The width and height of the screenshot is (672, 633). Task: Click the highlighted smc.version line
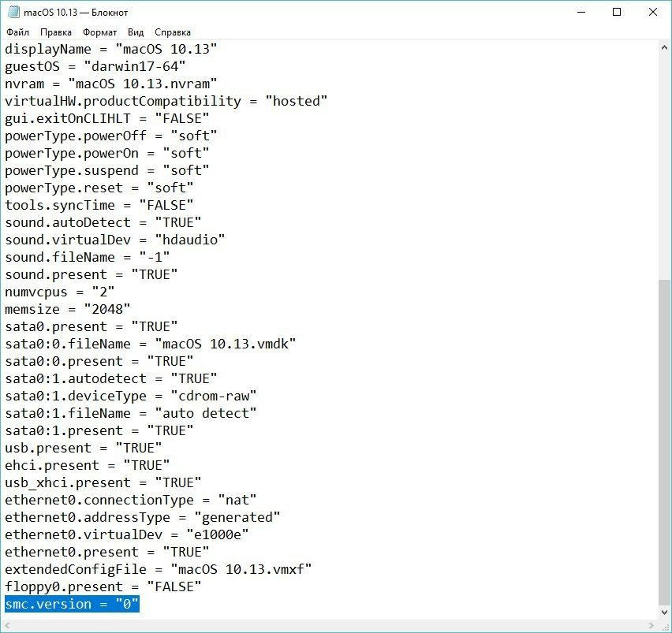72,604
